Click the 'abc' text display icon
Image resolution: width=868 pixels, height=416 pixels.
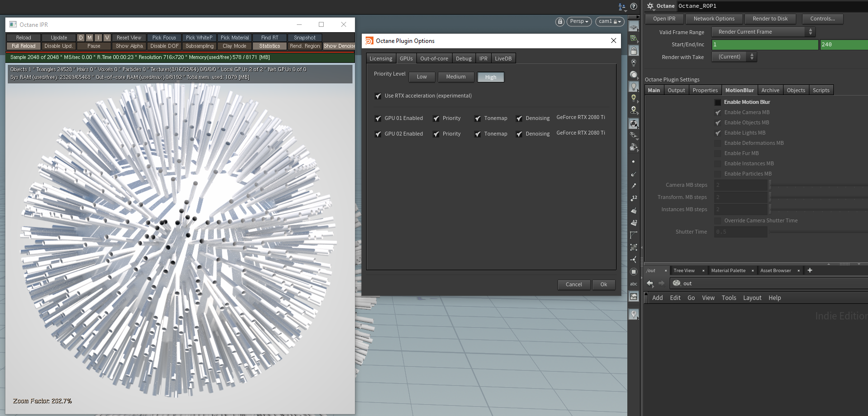pyautogui.click(x=634, y=284)
